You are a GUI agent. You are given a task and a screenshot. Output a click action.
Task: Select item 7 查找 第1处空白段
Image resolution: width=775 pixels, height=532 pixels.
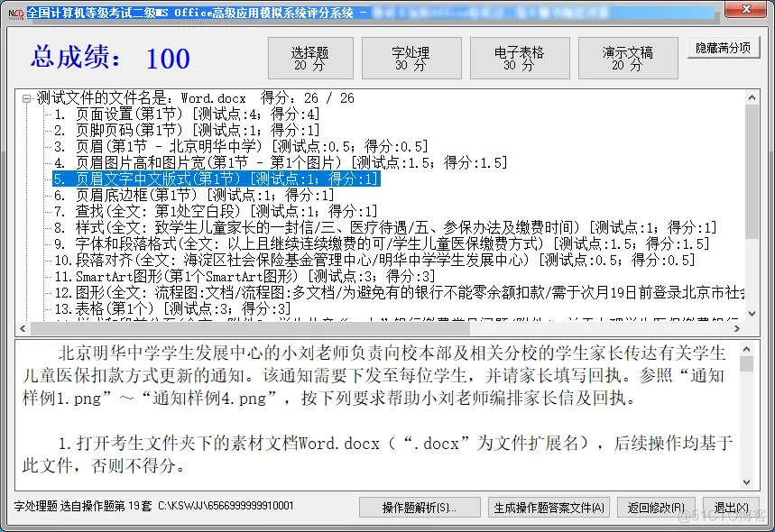[216, 211]
